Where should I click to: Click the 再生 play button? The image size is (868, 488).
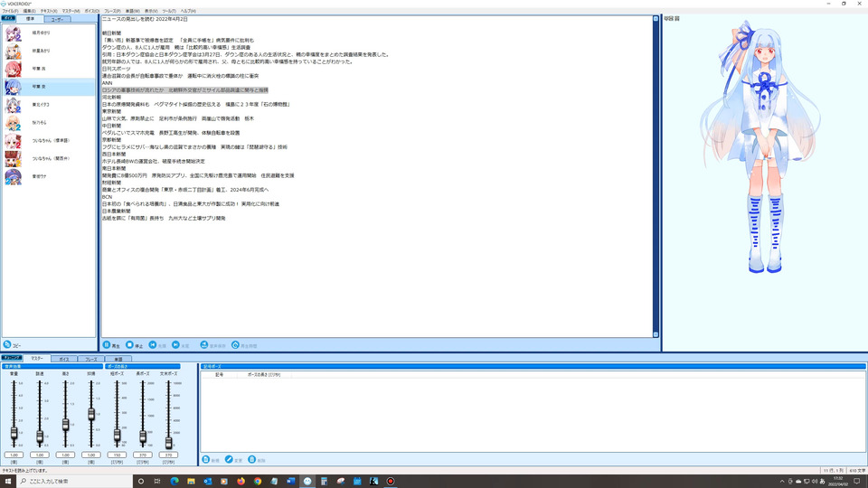[x=111, y=345]
